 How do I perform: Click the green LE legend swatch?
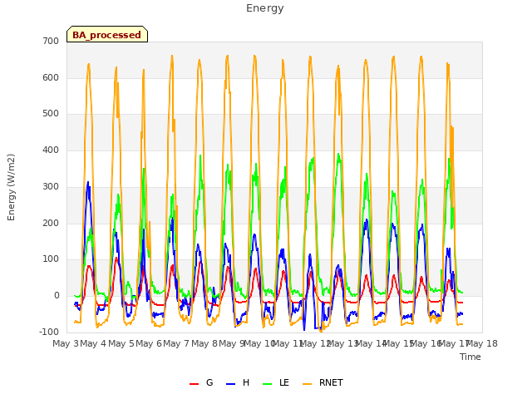(268, 384)
